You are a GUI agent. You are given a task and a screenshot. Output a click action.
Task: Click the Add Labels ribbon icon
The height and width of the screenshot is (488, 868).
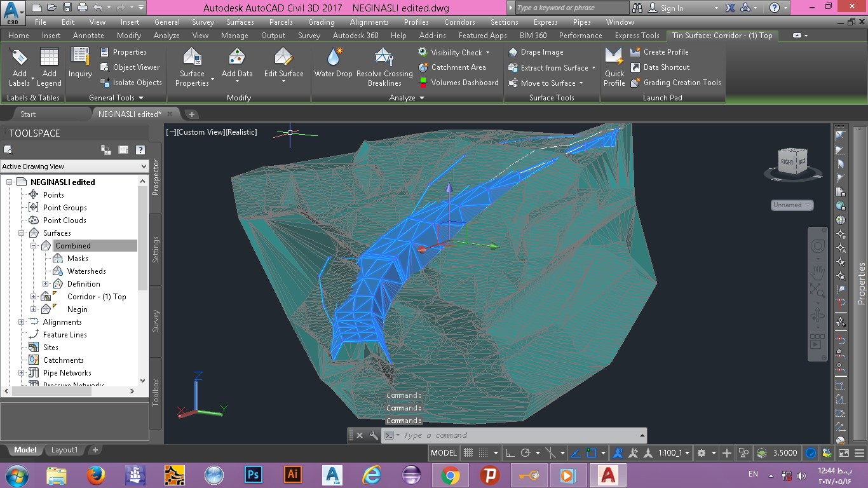tap(19, 66)
